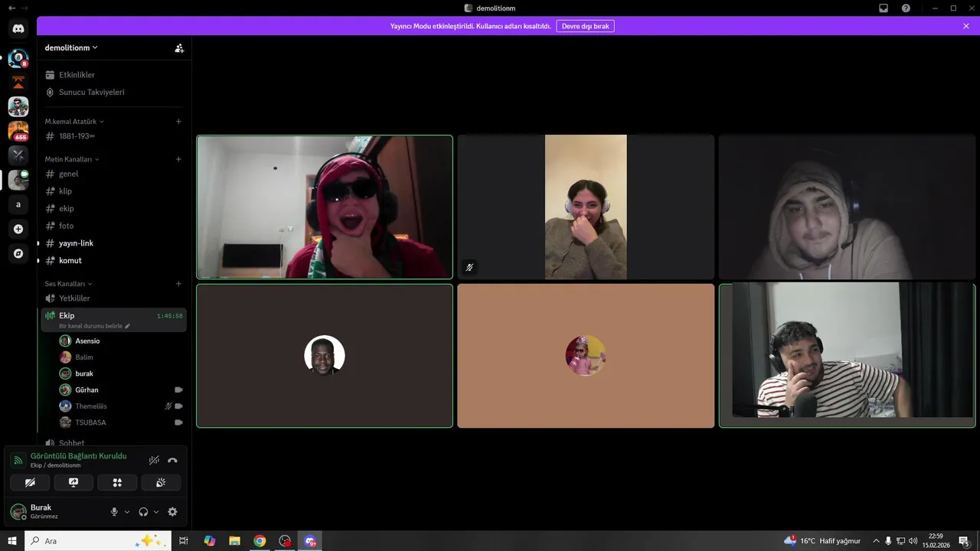Click the Noise Suppression waveform icon
Image resolution: width=980 pixels, height=551 pixels.
click(x=154, y=460)
